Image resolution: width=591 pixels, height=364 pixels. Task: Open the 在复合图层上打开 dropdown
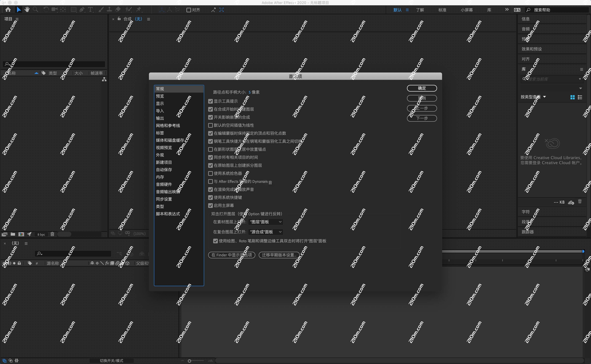tap(266, 232)
